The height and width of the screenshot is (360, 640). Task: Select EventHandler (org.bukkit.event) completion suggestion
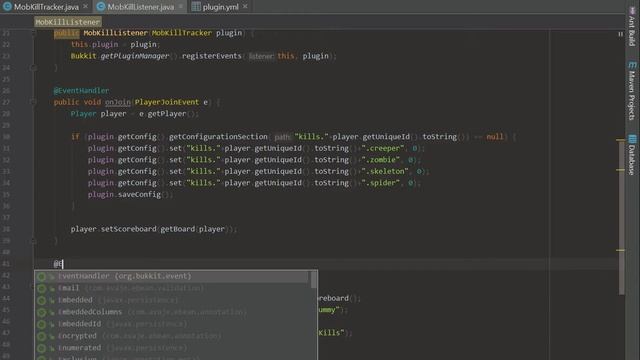pyautogui.click(x=172, y=276)
